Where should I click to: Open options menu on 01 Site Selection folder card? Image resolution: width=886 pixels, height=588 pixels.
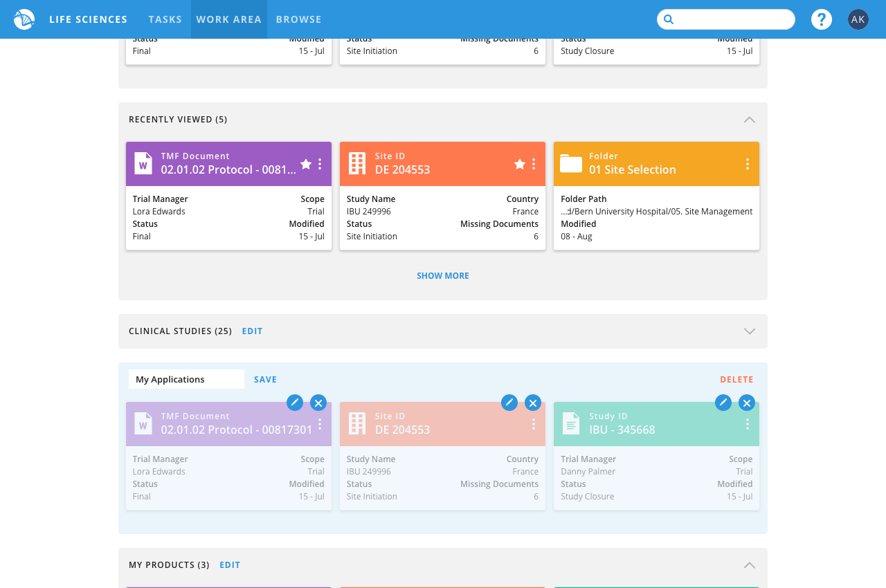click(748, 164)
